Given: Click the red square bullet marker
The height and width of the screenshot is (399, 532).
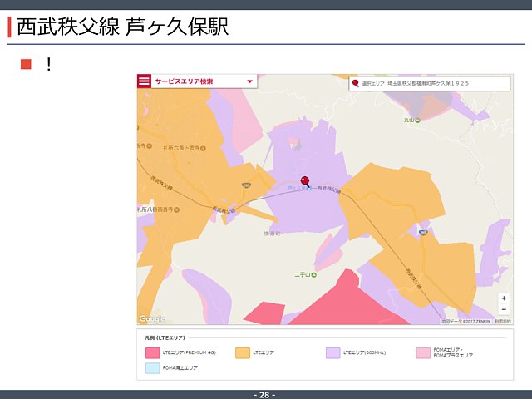Looking at the screenshot, I should 26,64.
